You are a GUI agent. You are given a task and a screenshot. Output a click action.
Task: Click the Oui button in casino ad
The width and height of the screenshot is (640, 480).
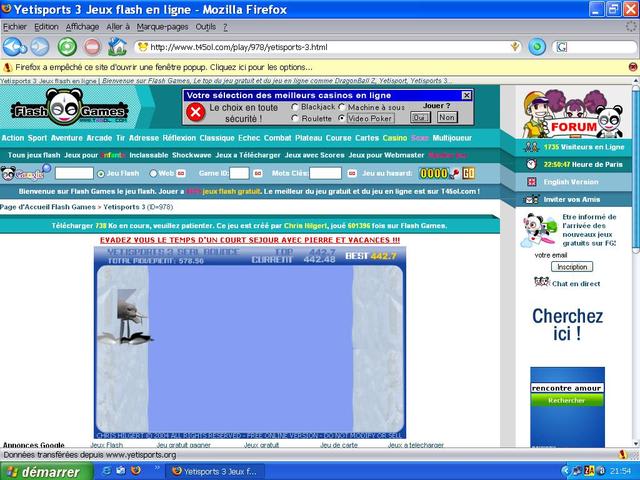[421, 117]
